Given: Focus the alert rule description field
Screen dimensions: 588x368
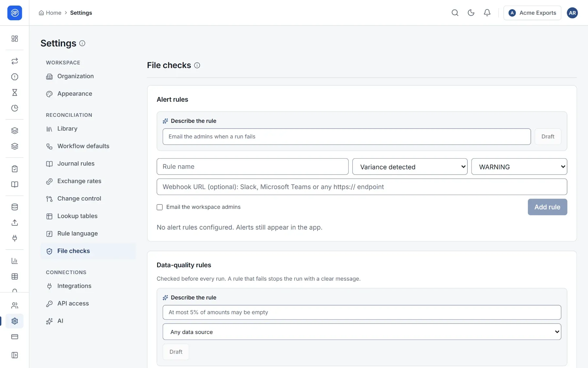Looking at the screenshot, I should (x=347, y=137).
